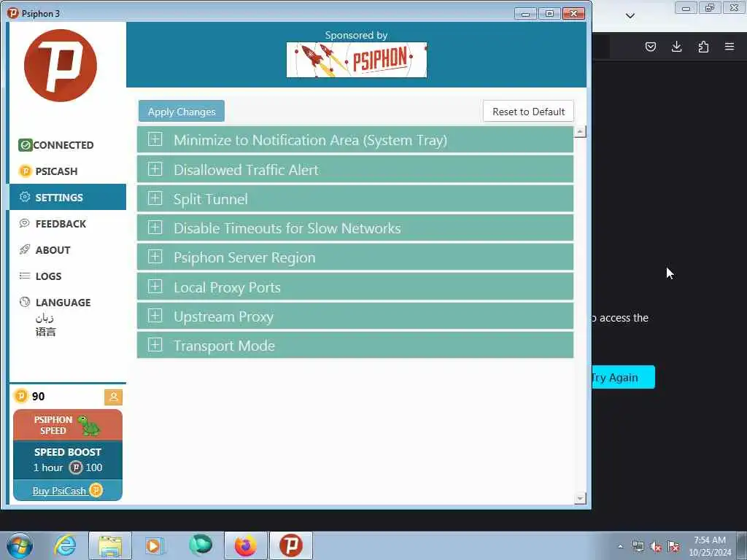Select the Settings sidebar item
Screen dimensions: 747x560
pos(68,197)
